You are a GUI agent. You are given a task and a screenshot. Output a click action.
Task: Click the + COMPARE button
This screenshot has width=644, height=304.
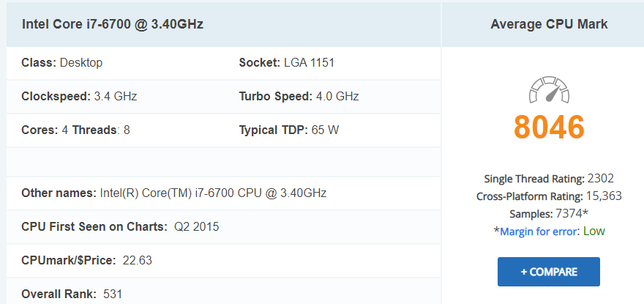pyautogui.click(x=549, y=272)
